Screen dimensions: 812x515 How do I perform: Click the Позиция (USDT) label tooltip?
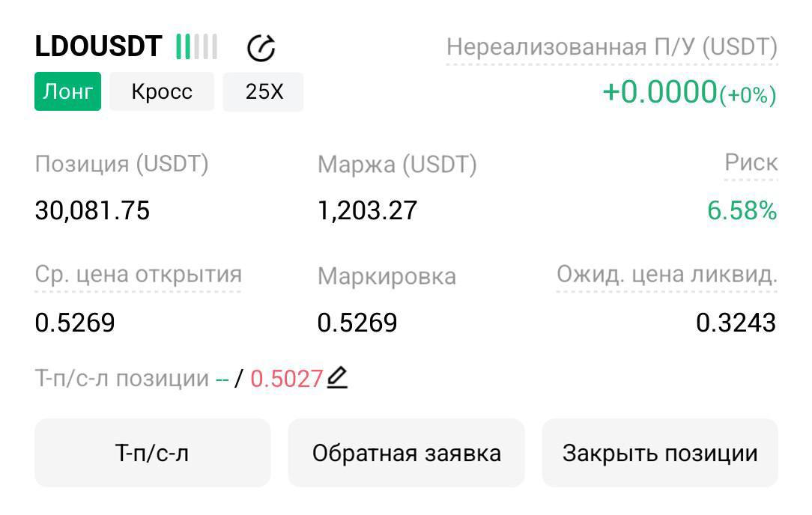click(x=122, y=165)
